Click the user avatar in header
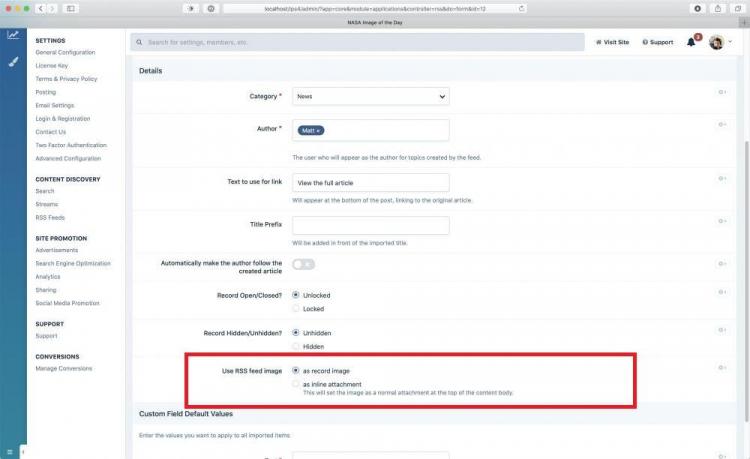Image resolution: width=750 pixels, height=459 pixels. coord(716,42)
